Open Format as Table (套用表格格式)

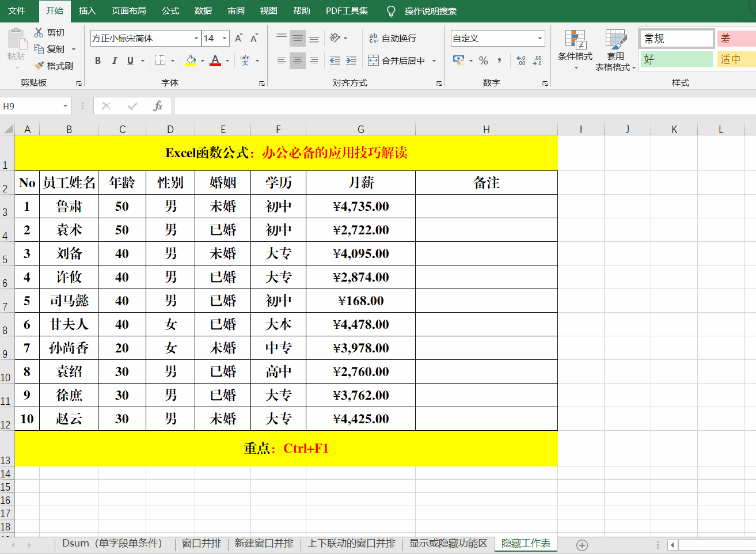[x=616, y=50]
